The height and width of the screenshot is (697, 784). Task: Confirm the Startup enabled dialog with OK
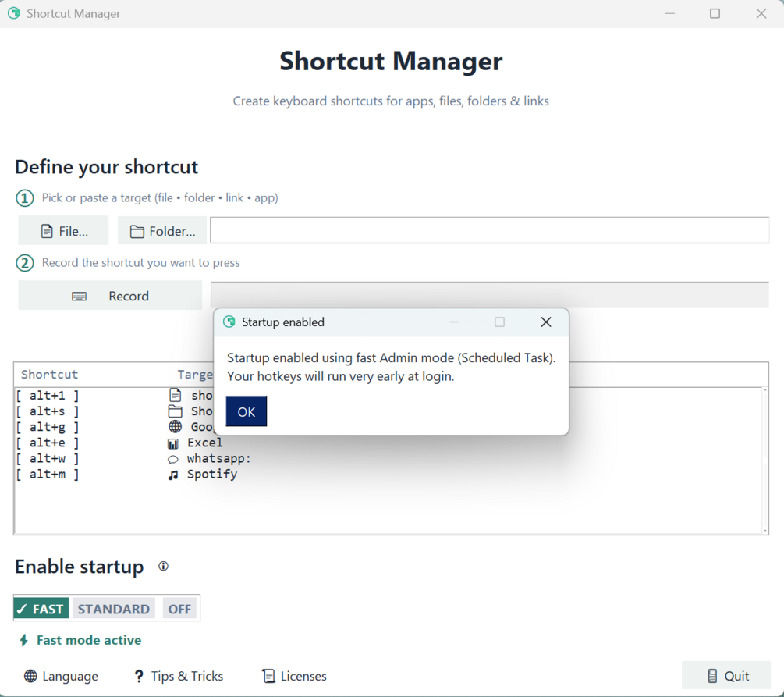247,411
